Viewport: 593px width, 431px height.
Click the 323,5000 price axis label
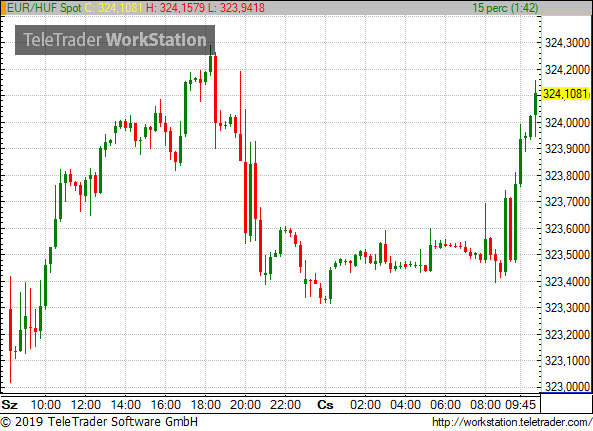567,254
